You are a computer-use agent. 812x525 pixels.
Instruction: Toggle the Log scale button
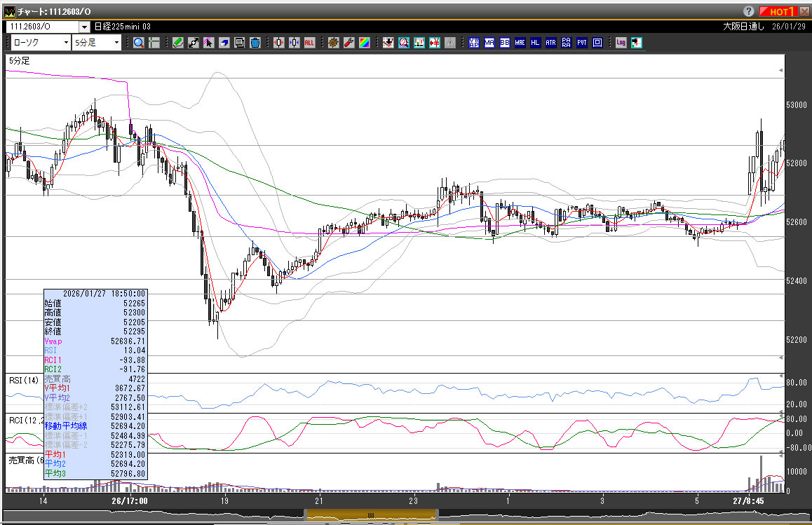(x=621, y=43)
